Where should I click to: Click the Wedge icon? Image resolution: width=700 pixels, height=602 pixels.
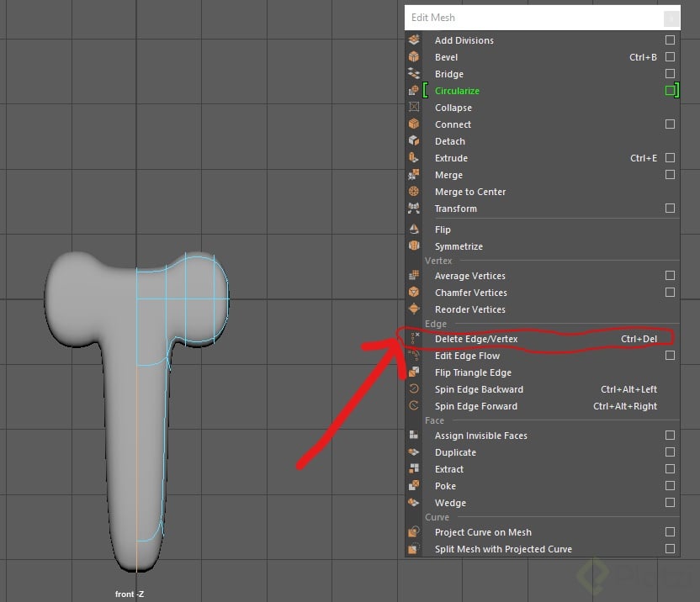414,503
